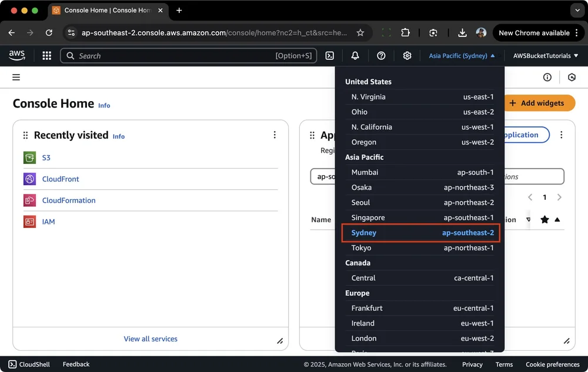
Task: Open the AWSBucketTutorials account menu
Action: (546, 56)
